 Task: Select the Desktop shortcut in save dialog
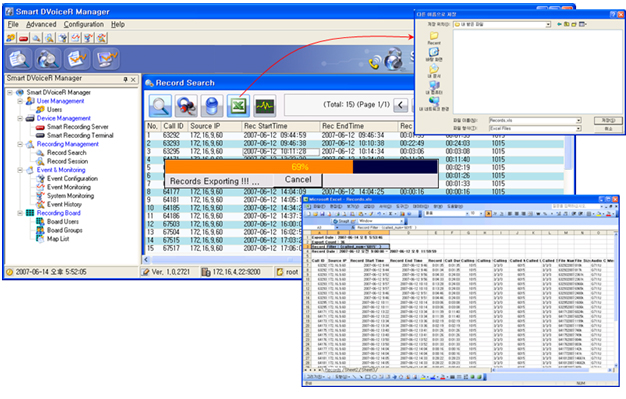click(434, 55)
